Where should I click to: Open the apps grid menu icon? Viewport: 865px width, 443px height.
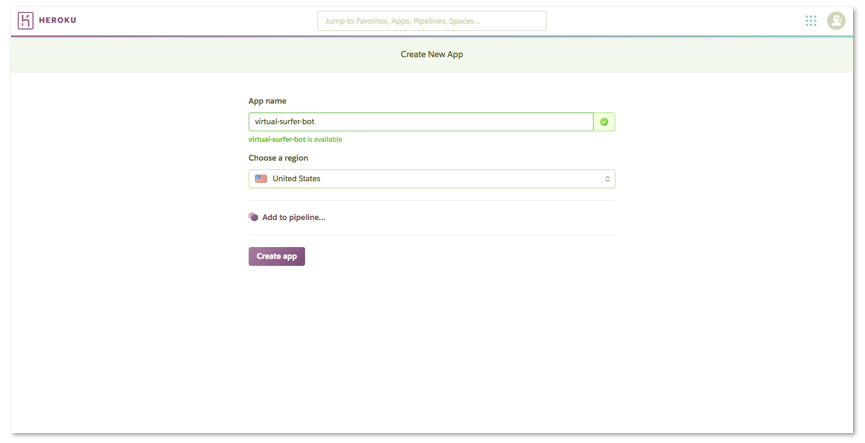pyautogui.click(x=810, y=21)
